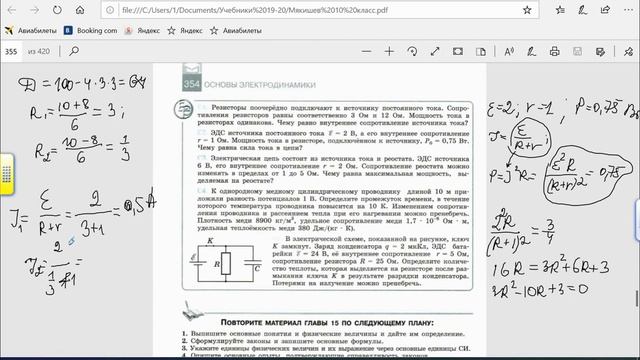Open the favorites hub icon
This screenshot has height=360, width=640.
point(560,10)
